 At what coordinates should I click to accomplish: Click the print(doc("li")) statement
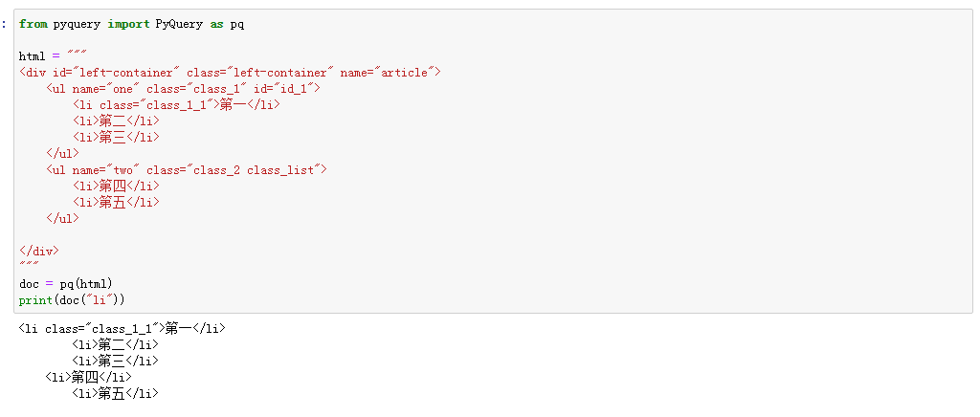click(72, 300)
